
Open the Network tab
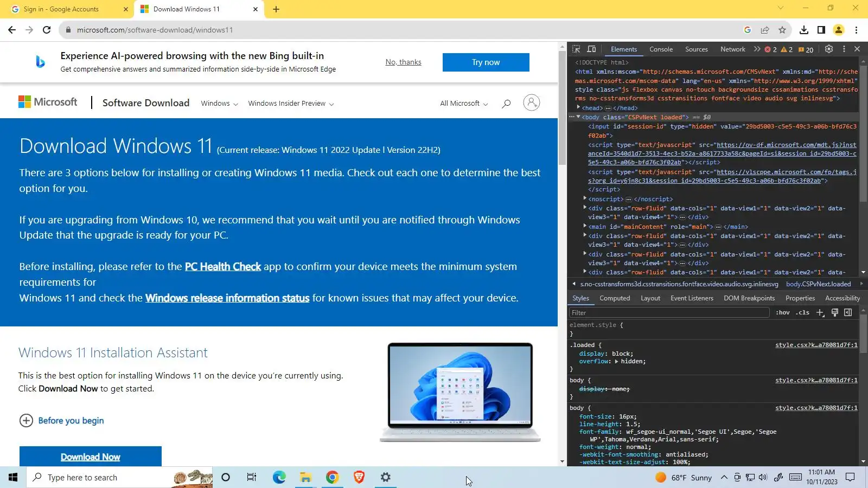(x=733, y=49)
